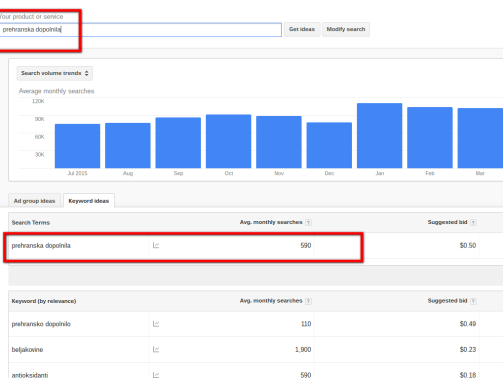This screenshot has width=503, height=378.
Task: Click the Jul 2015 bar in the chart
Action: tap(77, 146)
